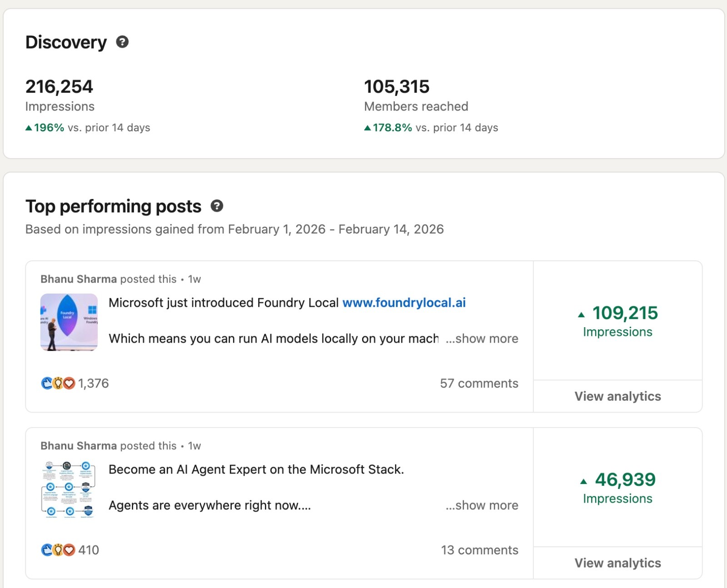Image resolution: width=727 pixels, height=588 pixels.
Task: Expand the AI Agent post with show more
Action: point(482,505)
